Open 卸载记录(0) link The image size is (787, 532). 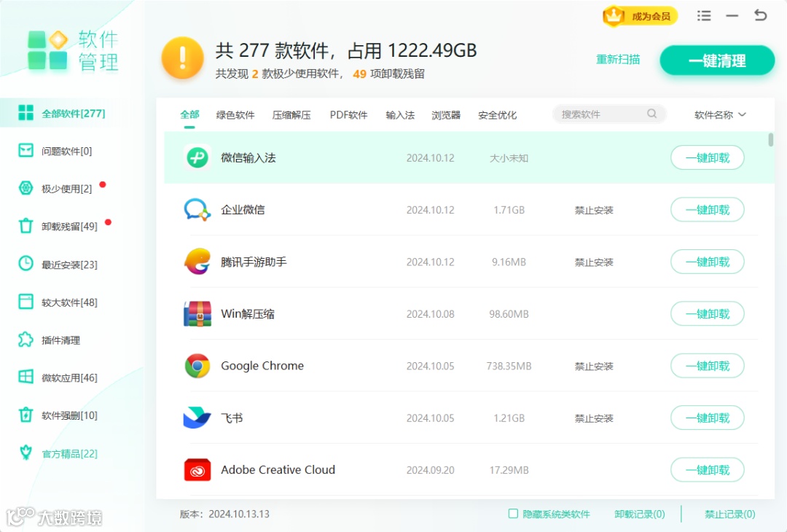pos(640,514)
